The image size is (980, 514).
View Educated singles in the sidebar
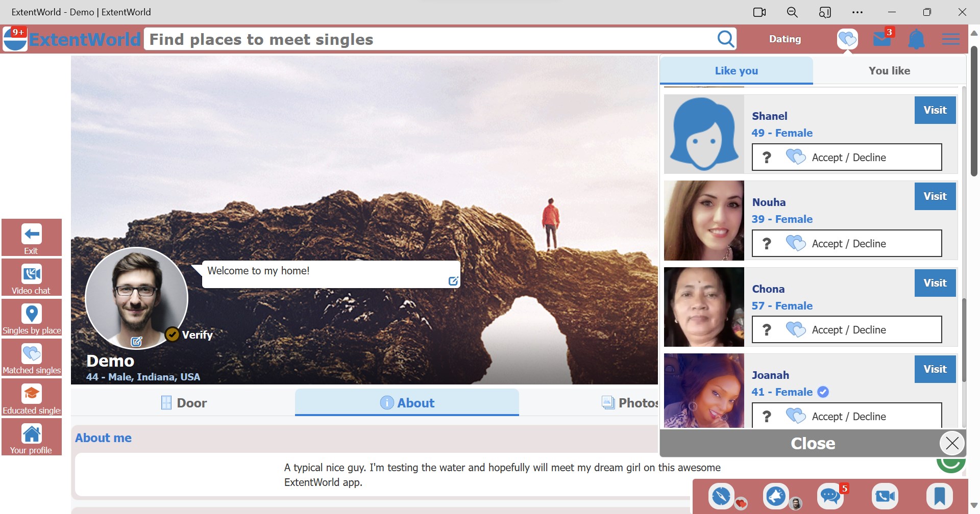tap(32, 397)
